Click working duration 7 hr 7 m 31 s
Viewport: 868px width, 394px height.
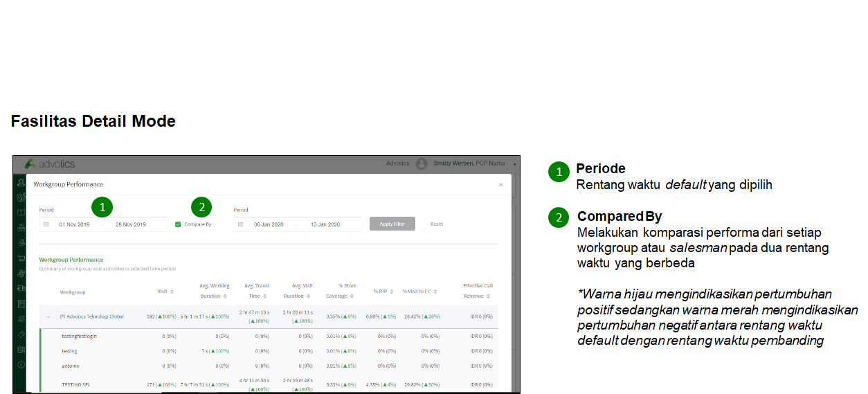[x=204, y=384]
